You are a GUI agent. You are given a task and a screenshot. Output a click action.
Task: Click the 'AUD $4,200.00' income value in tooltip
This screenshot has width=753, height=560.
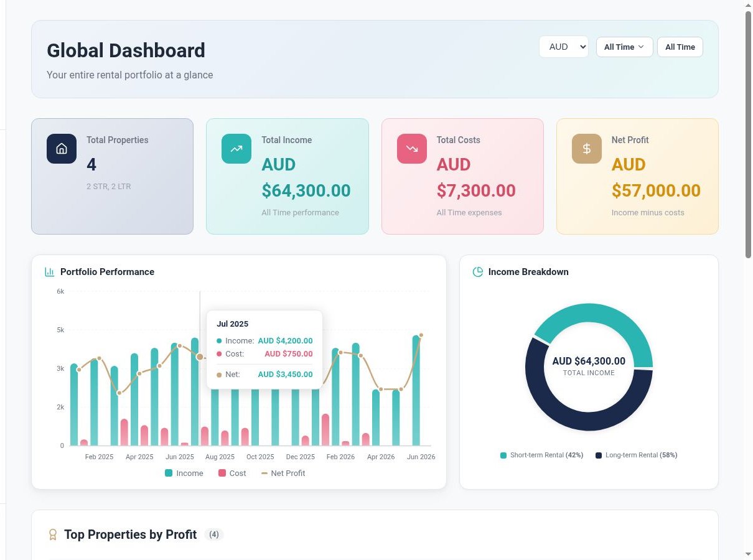pyautogui.click(x=285, y=341)
